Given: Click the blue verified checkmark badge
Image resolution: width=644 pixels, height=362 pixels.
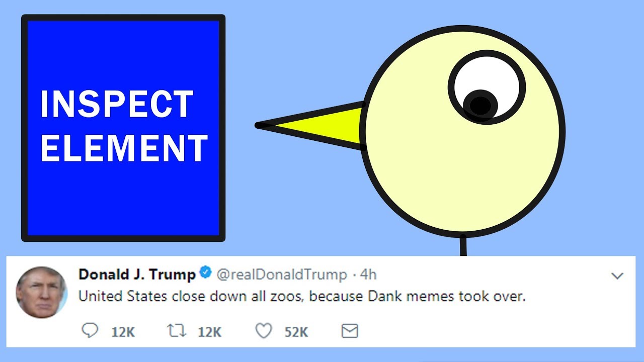Looking at the screenshot, I should click(x=205, y=274).
